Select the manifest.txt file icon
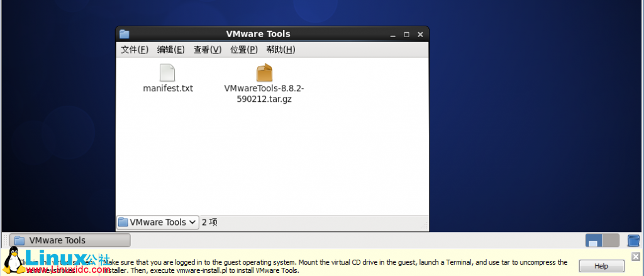The width and height of the screenshot is (644, 276). click(167, 72)
